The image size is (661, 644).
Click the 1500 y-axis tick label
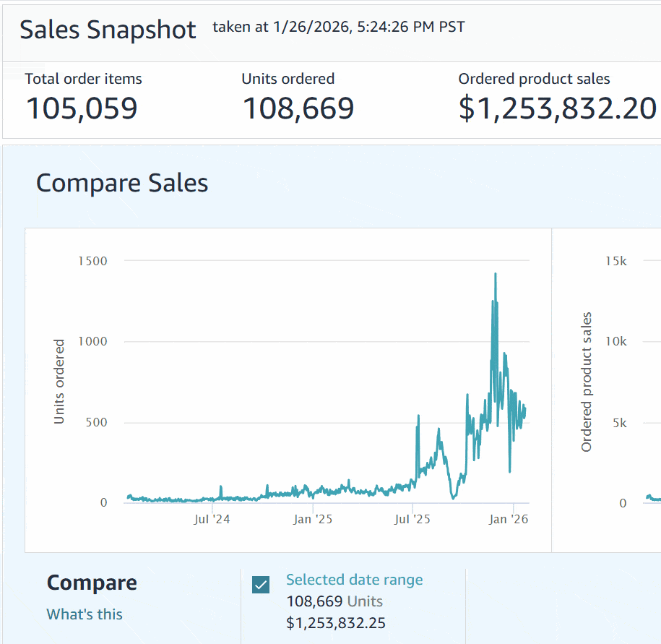[92, 261]
